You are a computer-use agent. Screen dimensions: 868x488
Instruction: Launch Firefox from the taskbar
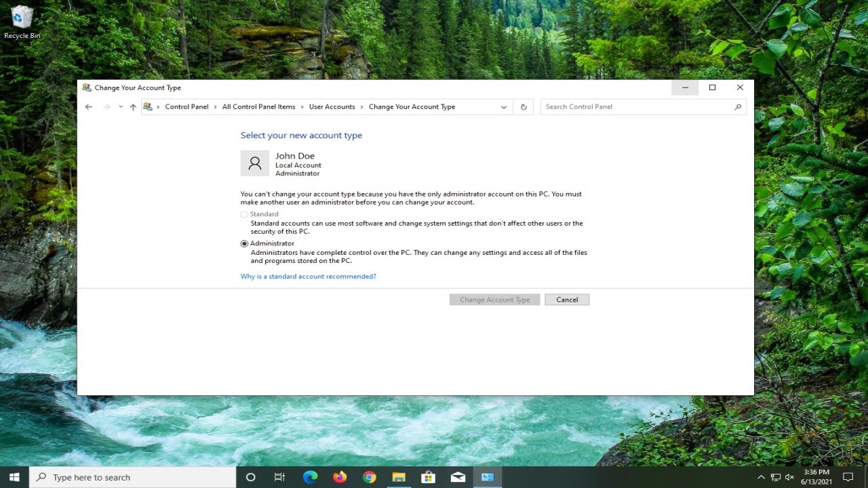coord(340,477)
